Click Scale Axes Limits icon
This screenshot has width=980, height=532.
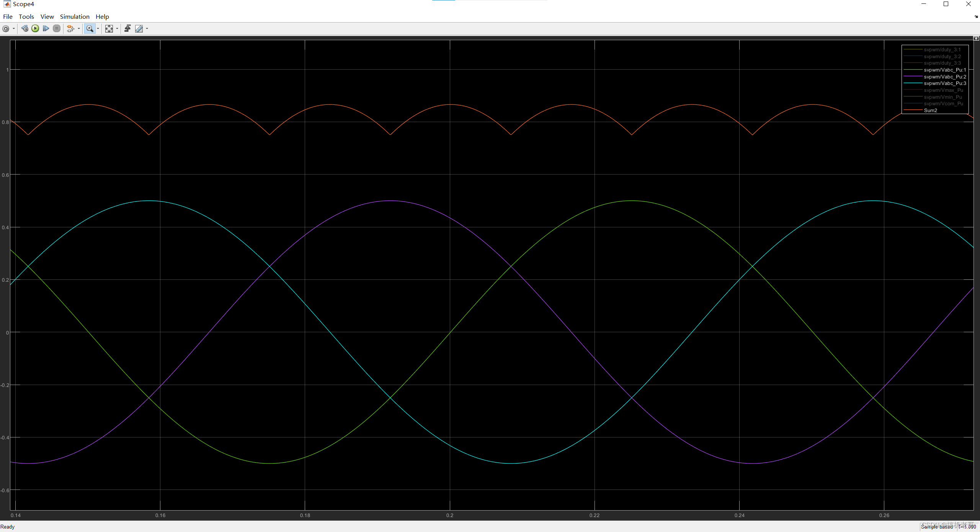click(x=109, y=29)
